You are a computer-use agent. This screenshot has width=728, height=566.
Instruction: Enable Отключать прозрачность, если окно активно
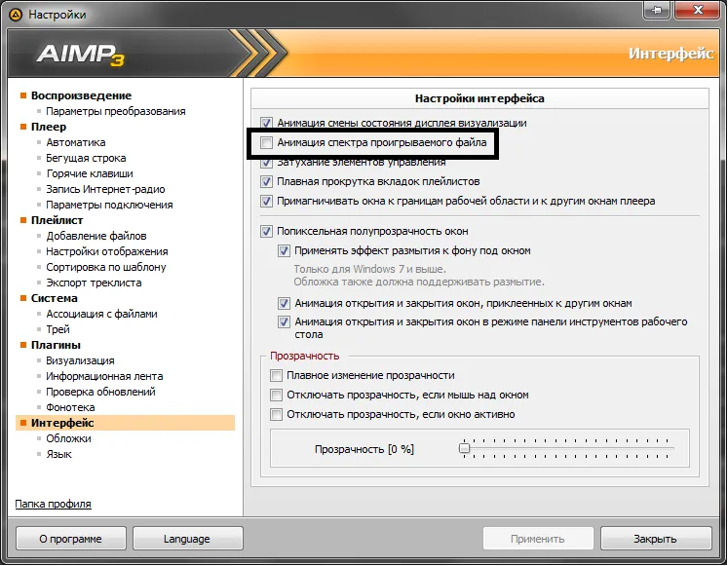pos(276,414)
